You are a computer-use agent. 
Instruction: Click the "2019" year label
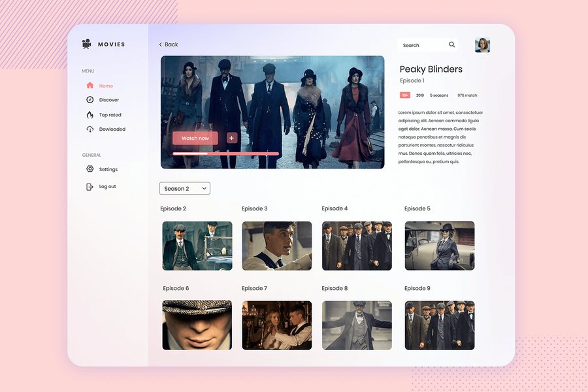click(420, 95)
